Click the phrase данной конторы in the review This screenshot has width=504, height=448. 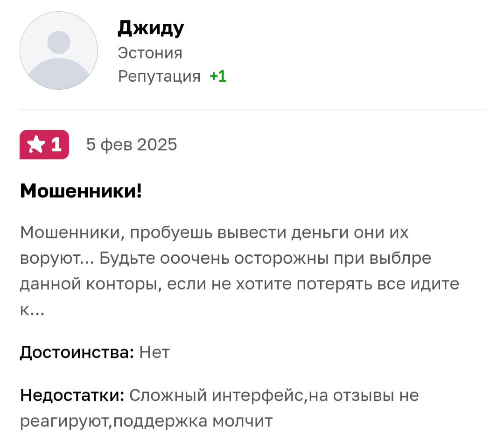tap(91, 284)
